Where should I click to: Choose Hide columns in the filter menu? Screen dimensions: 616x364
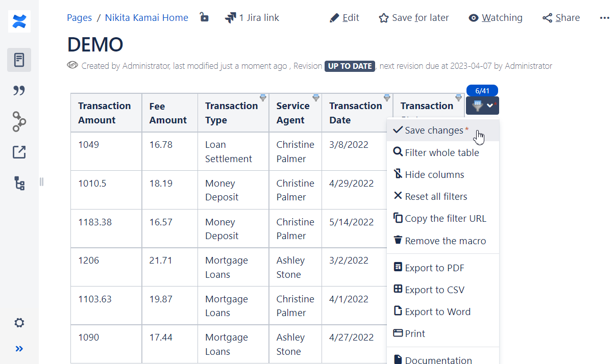(429, 174)
